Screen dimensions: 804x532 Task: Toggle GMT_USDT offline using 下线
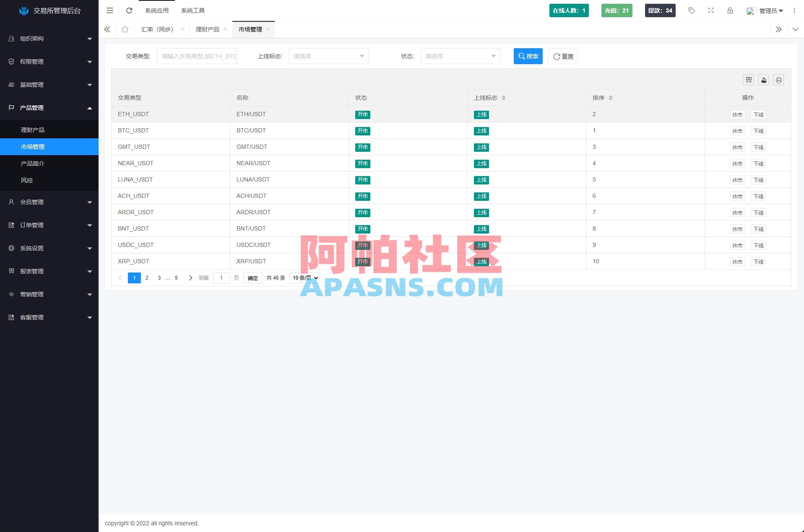pyautogui.click(x=758, y=147)
